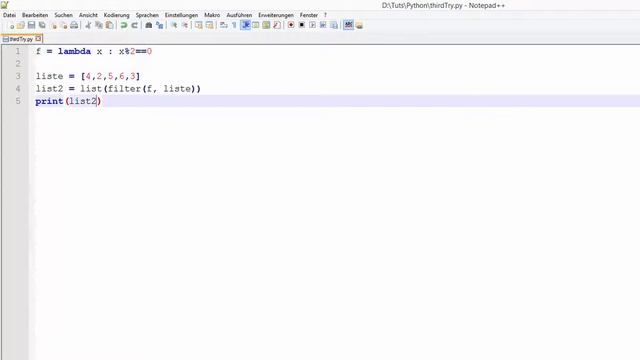Start macro recording with the red dot
640x360 pixels.
(x=291, y=25)
